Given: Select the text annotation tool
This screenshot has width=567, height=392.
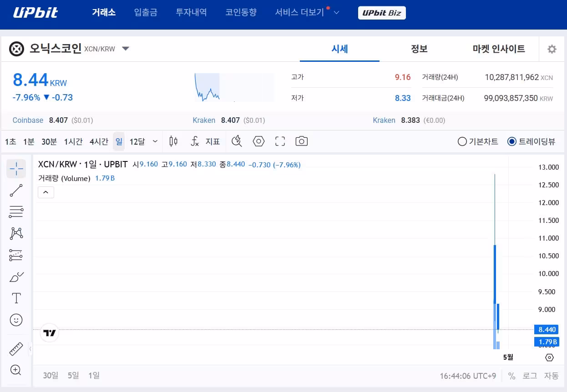Looking at the screenshot, I should click(x=16, y=298).
